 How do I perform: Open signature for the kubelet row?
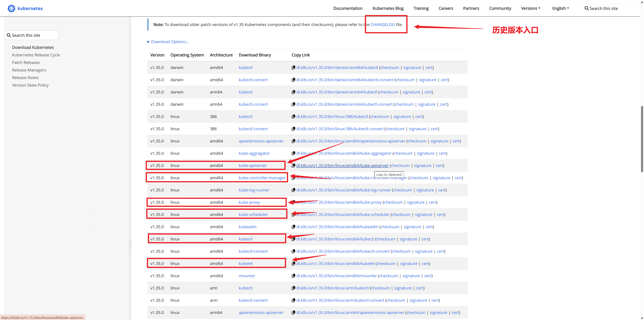click(409, 264)
